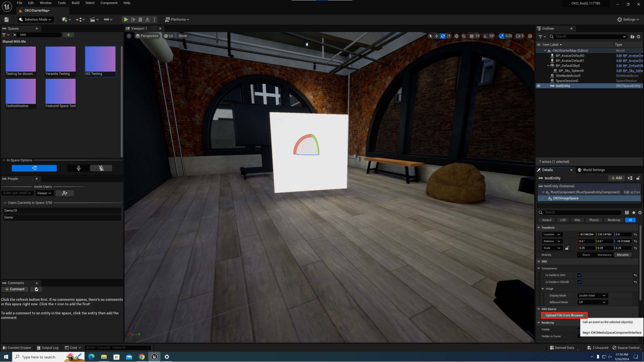Uncheck the Is Visible in OKO checkbox
The image size is (644, 362).
coord(579,275)
